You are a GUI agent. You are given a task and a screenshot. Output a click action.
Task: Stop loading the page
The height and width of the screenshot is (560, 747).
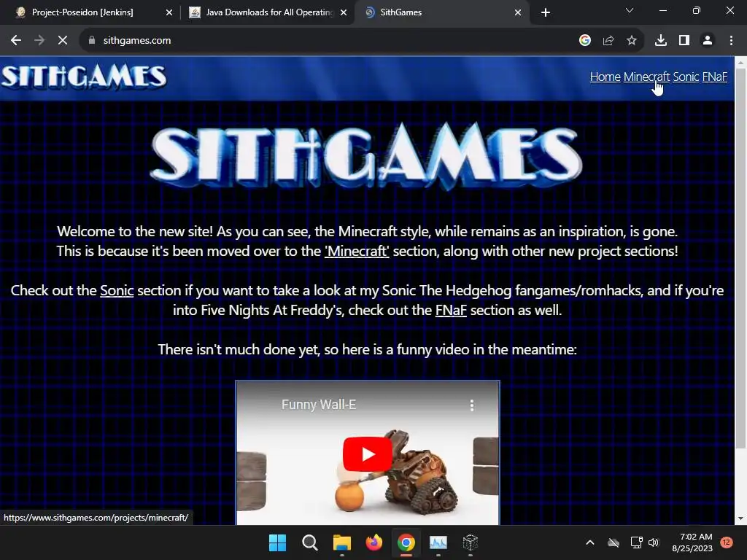[63, 41]
